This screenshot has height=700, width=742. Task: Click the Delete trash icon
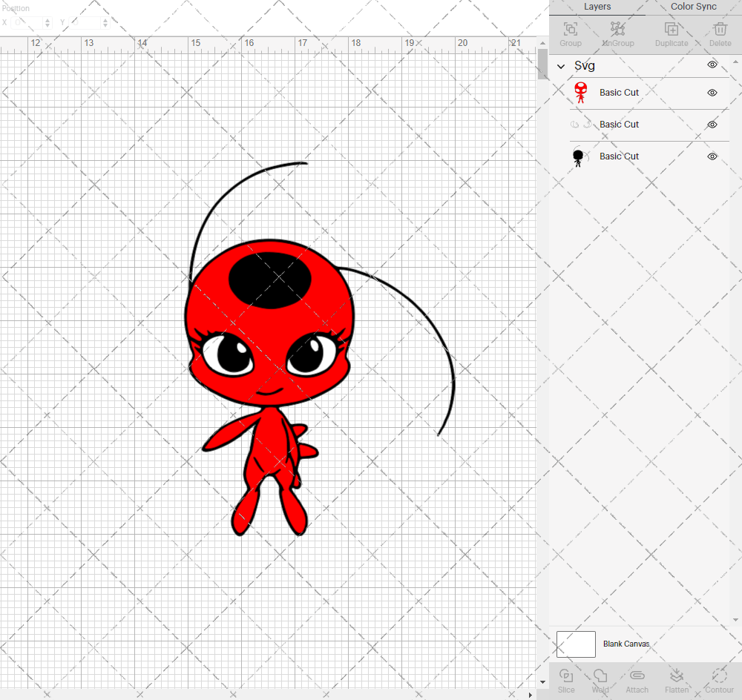click(x=720, y=30)
